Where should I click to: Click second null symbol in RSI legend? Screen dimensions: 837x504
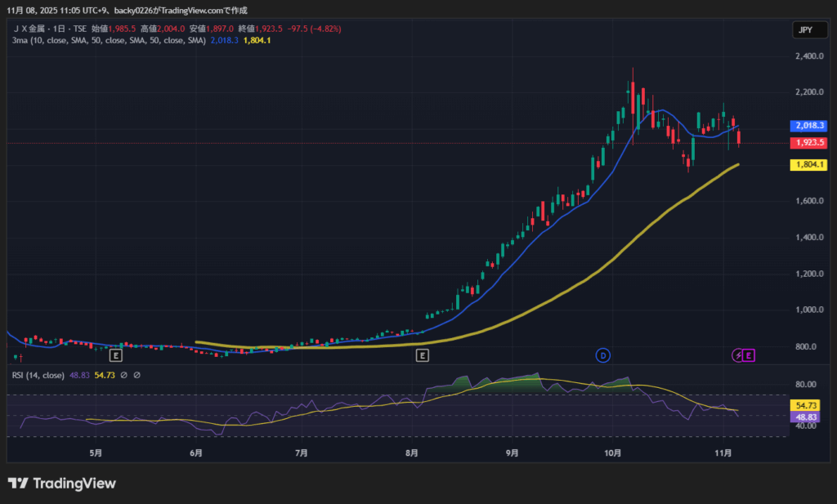tap(137, 375)
